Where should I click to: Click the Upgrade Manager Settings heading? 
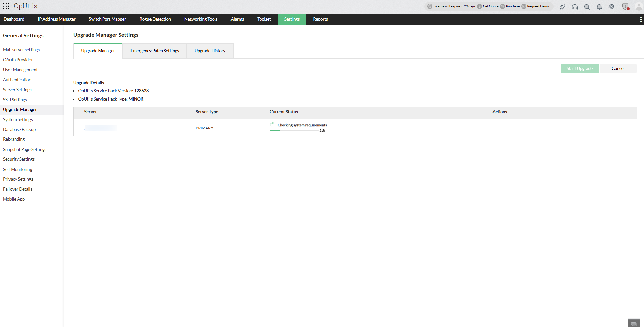(x=106, y=35)
